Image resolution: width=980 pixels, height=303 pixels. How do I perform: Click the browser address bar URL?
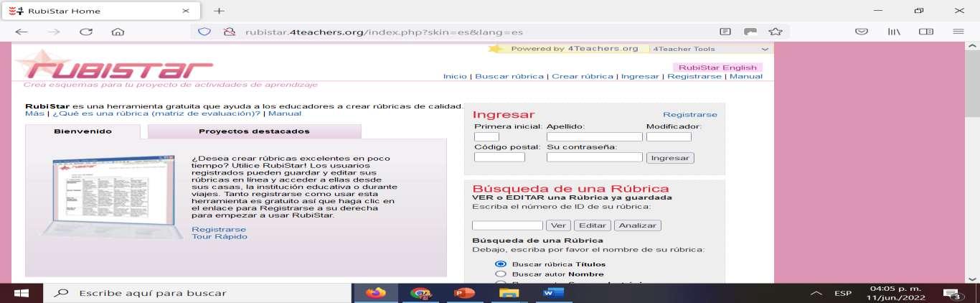click(384, 32)
